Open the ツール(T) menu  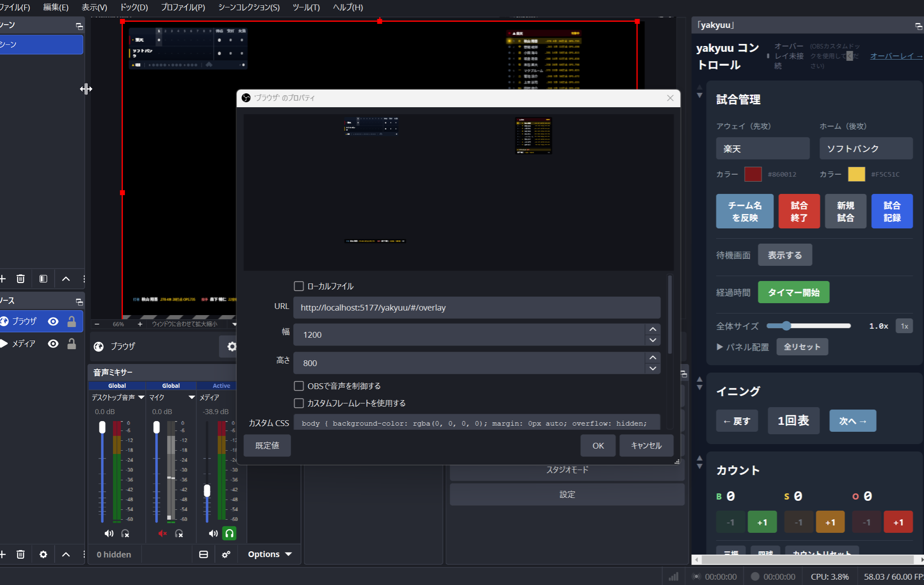[306, 7]
